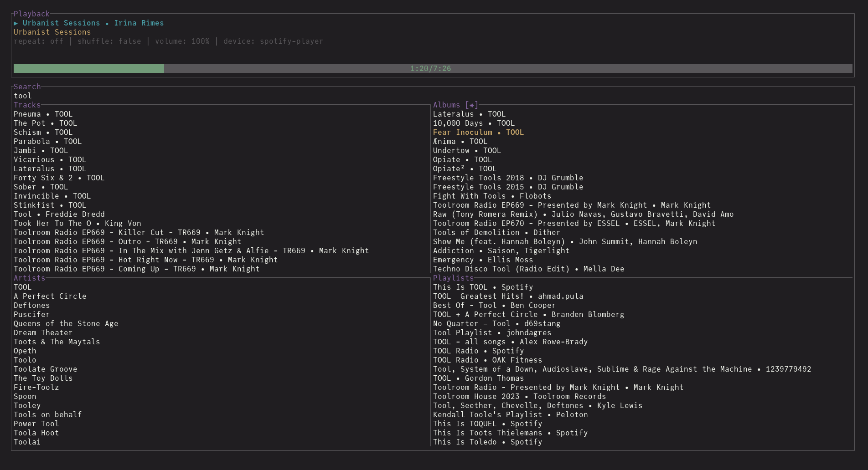Choose 'Emergency • Ellis Moss' album

pos(483,260)
